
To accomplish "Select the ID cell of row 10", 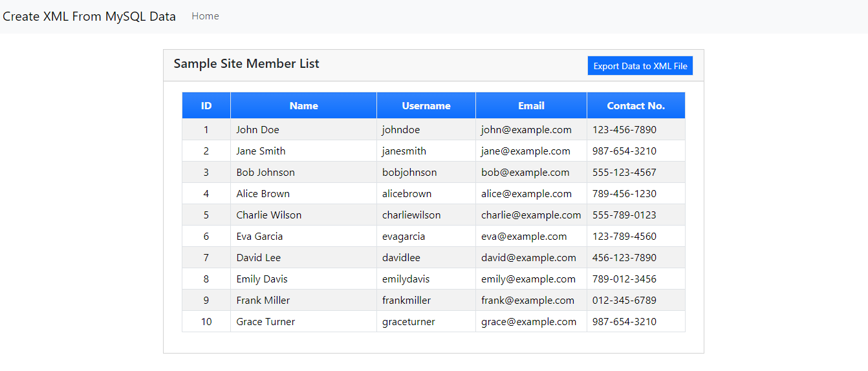I will 206,321.
